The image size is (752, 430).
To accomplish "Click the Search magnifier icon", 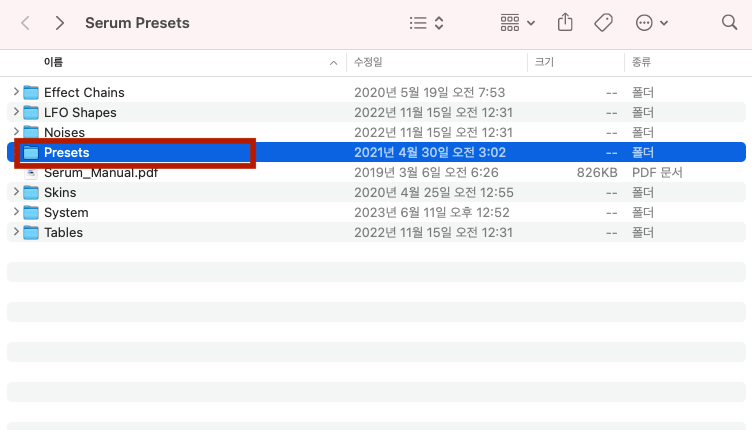I will click(729, 22).
